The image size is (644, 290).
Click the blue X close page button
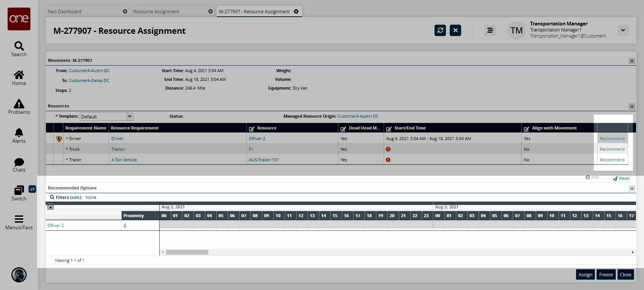tap(455, 30)
